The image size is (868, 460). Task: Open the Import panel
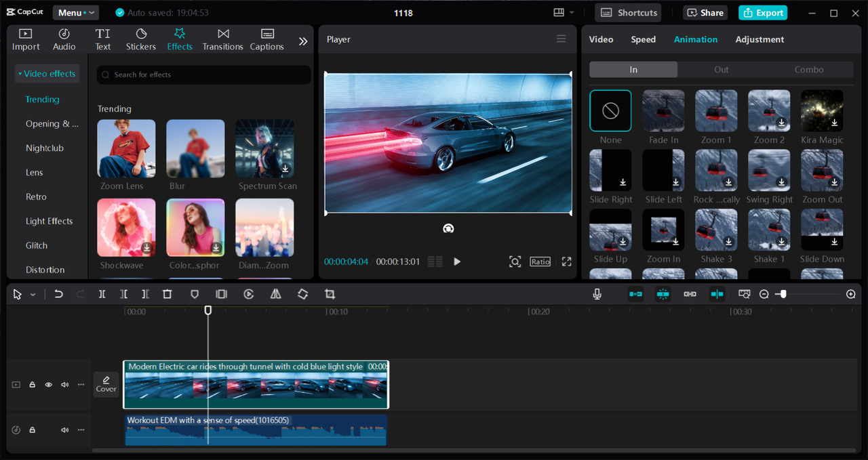pyautogui.click(x=26, y=40)
